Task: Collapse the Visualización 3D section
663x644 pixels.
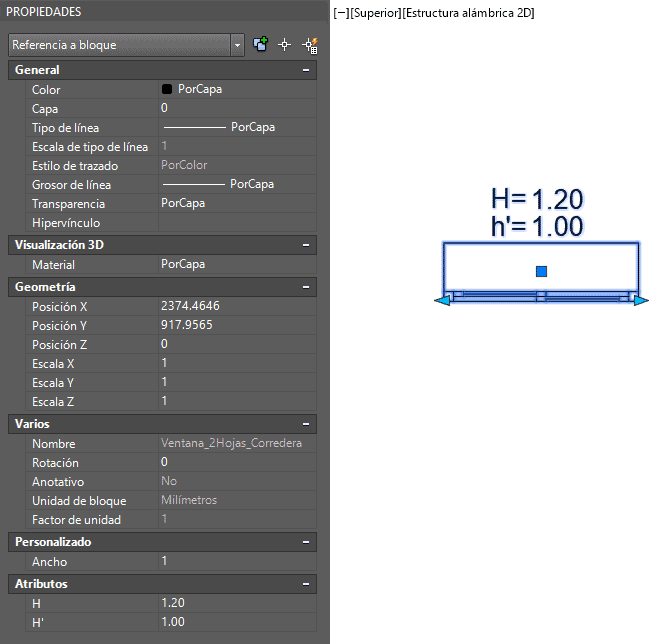Action: (305, 245)
